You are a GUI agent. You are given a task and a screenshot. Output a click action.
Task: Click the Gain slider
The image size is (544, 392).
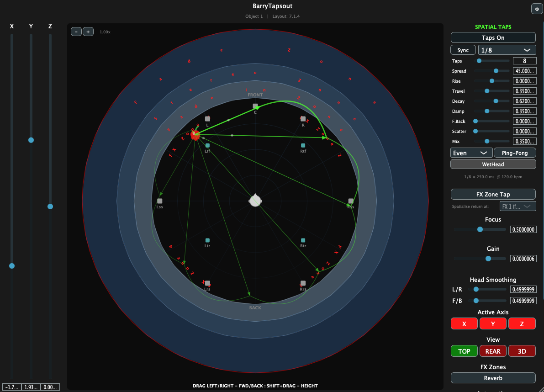tap(480, 259)
